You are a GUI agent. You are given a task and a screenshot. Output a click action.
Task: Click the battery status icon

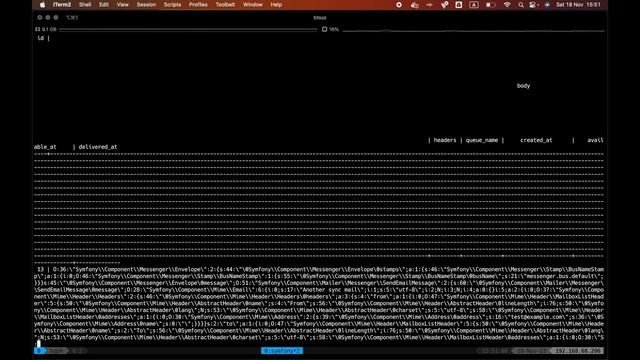491,5
